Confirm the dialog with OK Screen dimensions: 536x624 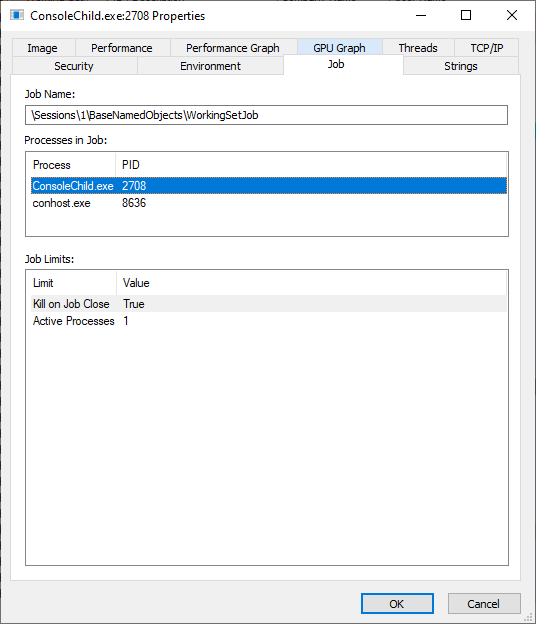(397, 603)
